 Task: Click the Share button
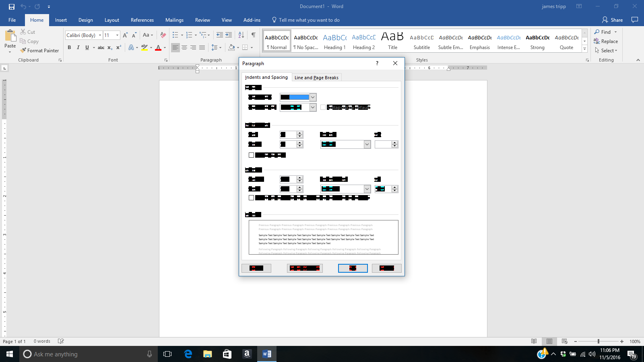[x=612, y=20]
